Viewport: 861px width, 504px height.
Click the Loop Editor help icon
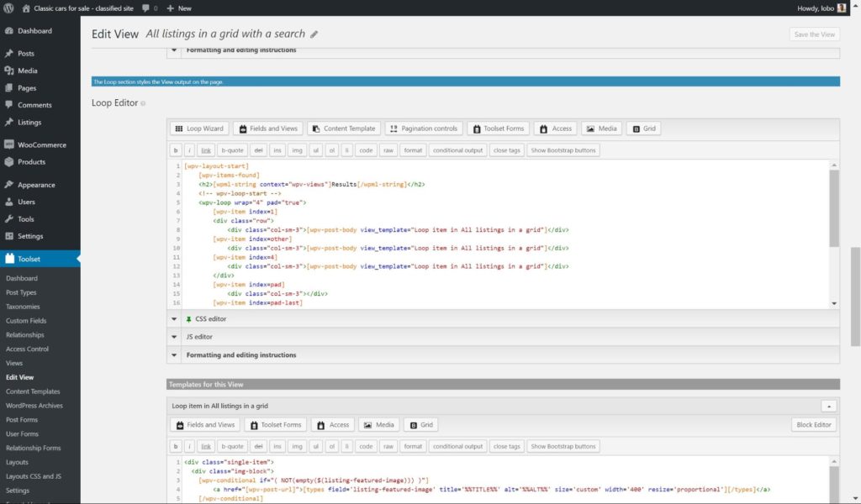point(144,103)
